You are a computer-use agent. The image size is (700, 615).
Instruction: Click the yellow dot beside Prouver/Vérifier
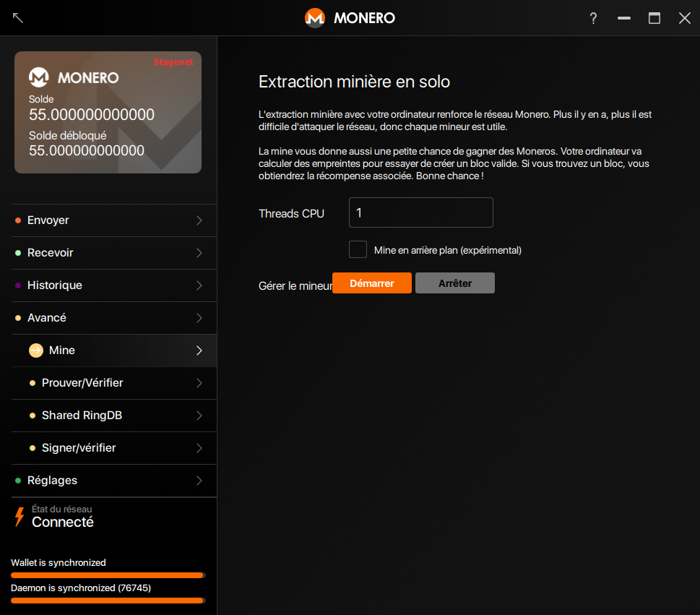[33, 383]
